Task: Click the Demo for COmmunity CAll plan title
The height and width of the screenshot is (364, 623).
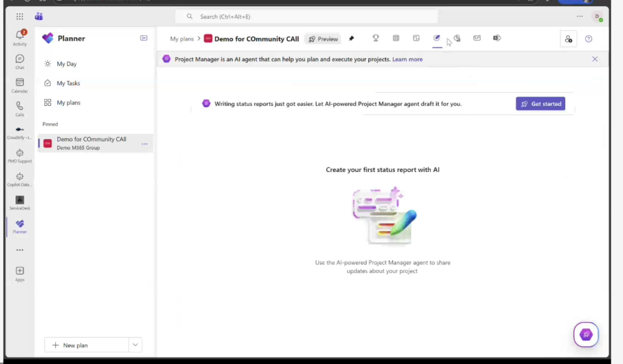Action: click(256, 39)
